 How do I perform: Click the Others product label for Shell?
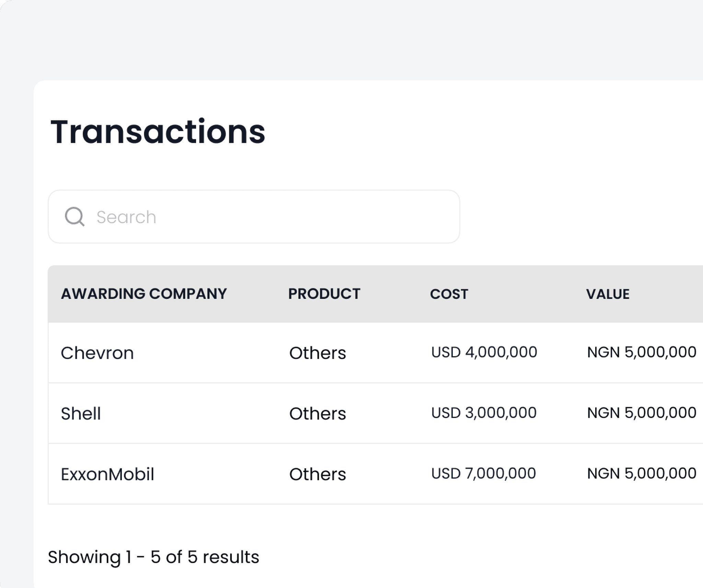318,413
